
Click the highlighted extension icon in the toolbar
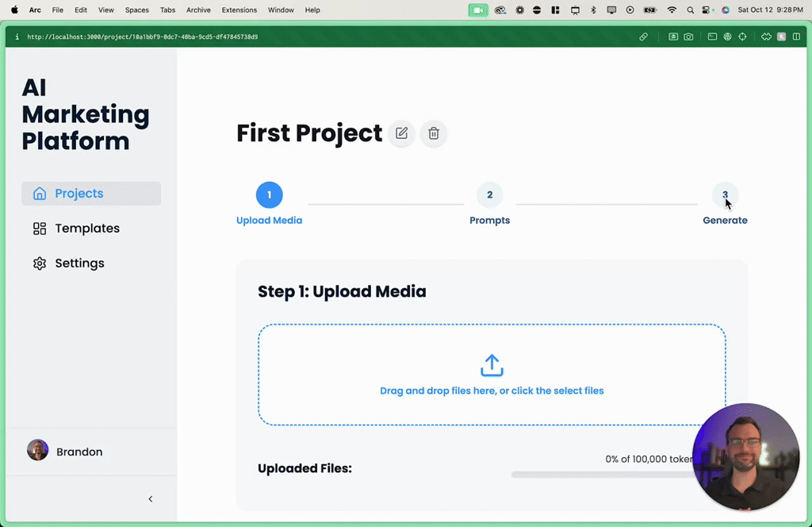pyautogui.click(x=781, y=37)
